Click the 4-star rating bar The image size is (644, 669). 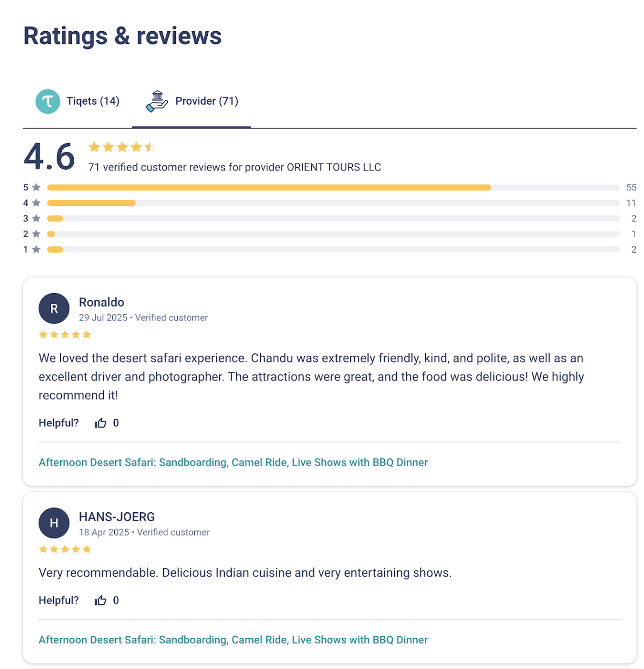click(x=333, y=203)
